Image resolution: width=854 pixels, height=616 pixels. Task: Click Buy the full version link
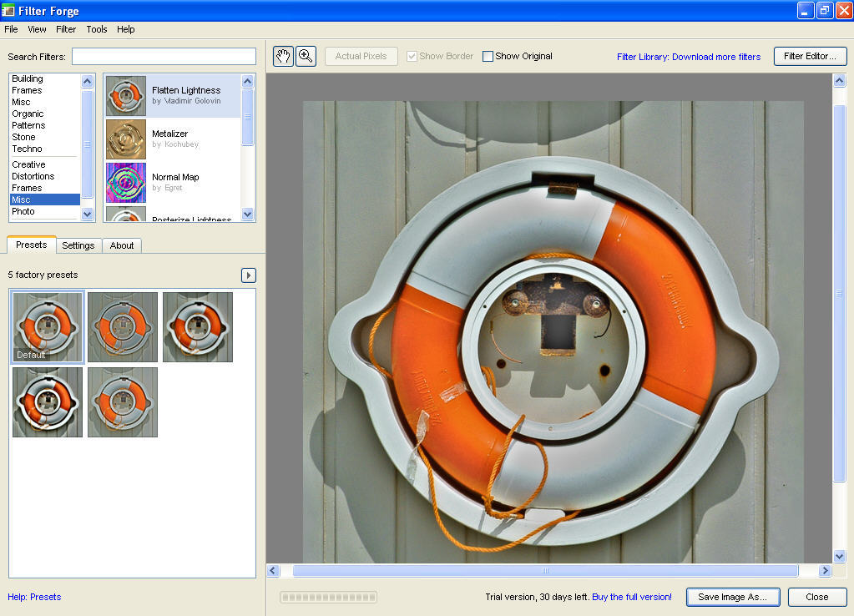click(x=632, y=597)
